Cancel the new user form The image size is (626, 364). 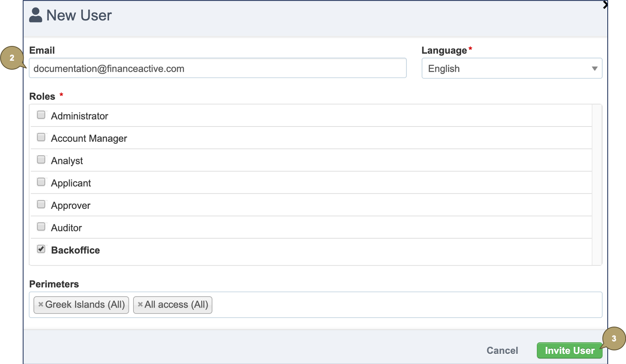(x=502, y=350)
